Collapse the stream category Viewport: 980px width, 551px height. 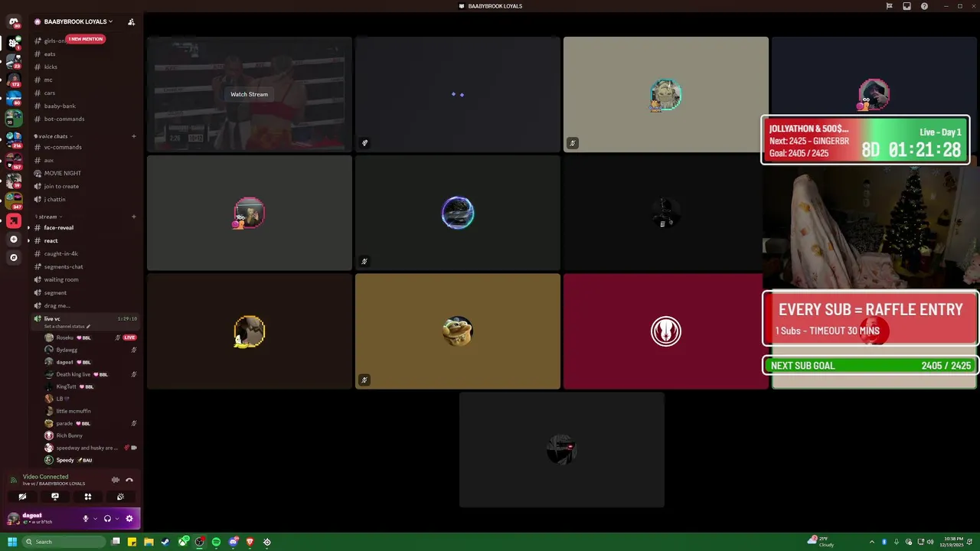coord(47,217)
